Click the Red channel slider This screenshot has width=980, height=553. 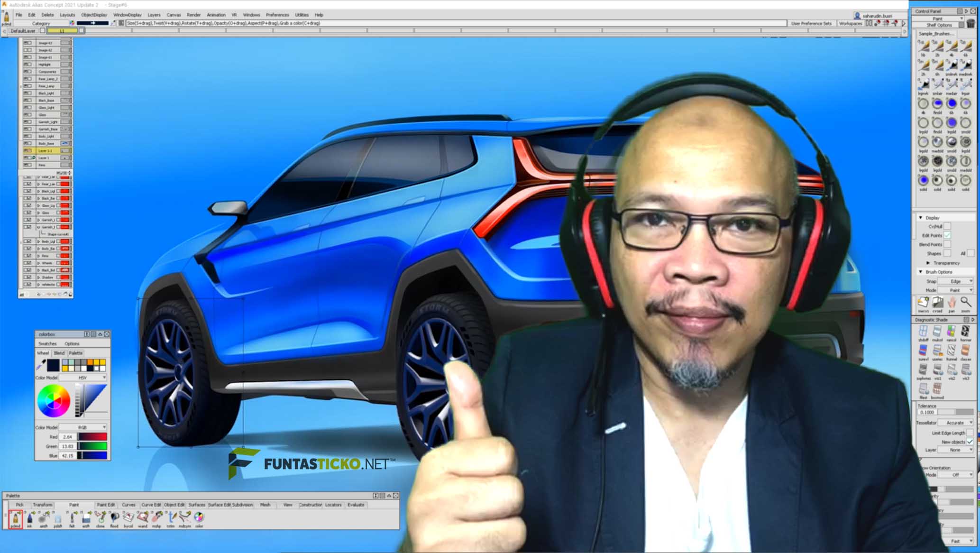(x=93, y=436)
